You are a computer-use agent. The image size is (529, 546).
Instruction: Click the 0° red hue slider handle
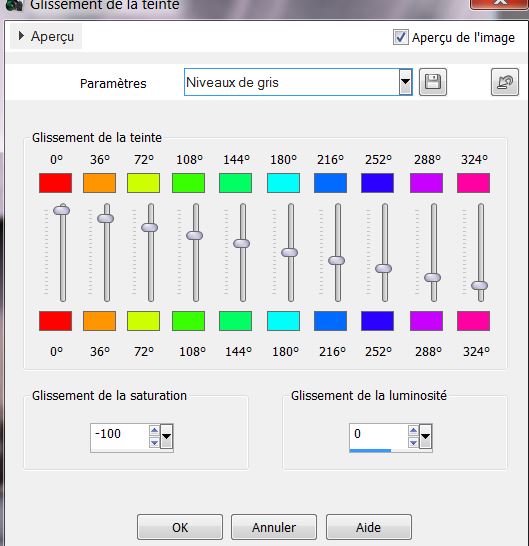point(62,210)
